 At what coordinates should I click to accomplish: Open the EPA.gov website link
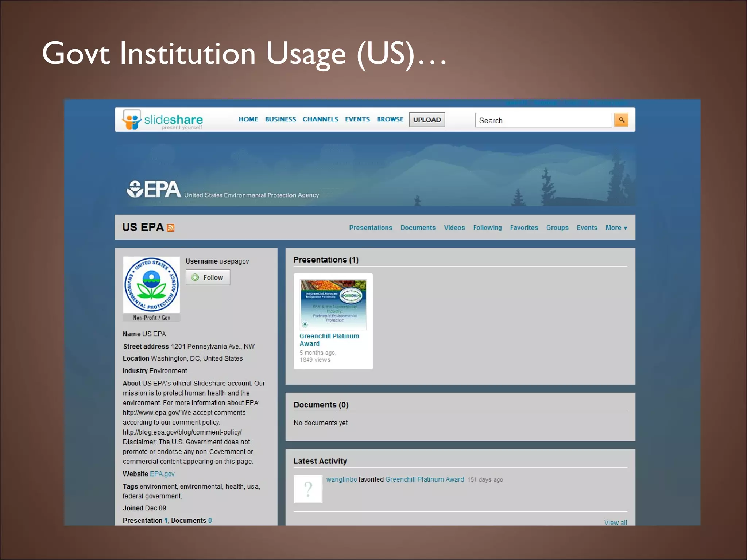click(x=162, y=474)
